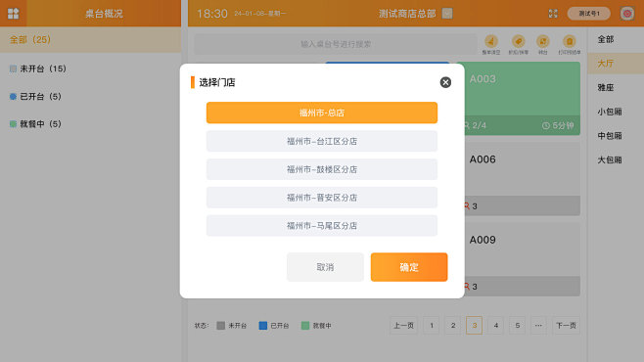The image size is (644, 362).
Task: Close the 选择门店 dialog with the X
Action: tap(445, 82)
